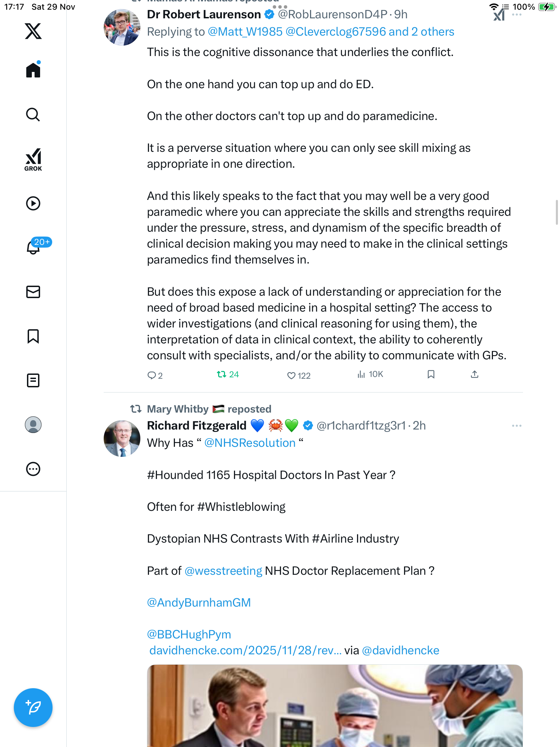The height and width of the screenshot is (747, 560).
Task: Open the profile icon in sidebar
Action: click(33, 425)
